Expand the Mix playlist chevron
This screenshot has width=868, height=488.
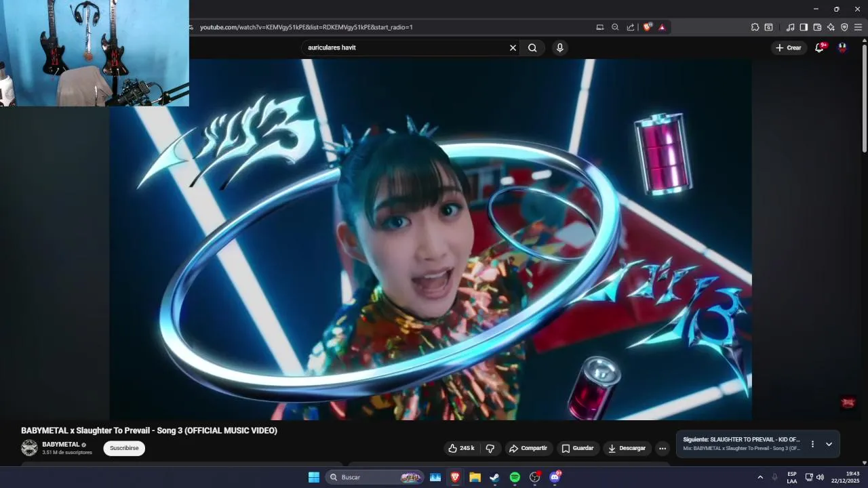pyautogui.click(x=829, y=444)
